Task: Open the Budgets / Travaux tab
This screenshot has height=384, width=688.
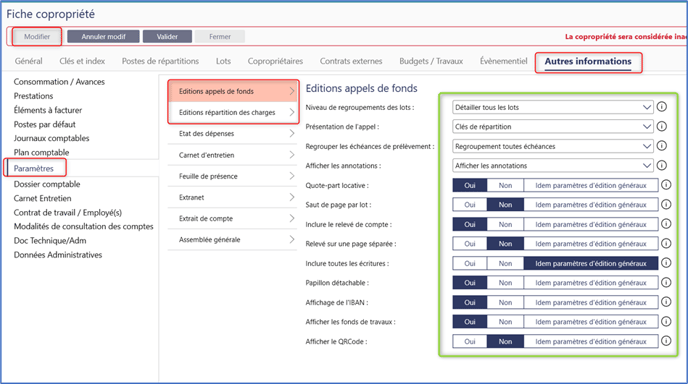Action: tap(431, 61)
